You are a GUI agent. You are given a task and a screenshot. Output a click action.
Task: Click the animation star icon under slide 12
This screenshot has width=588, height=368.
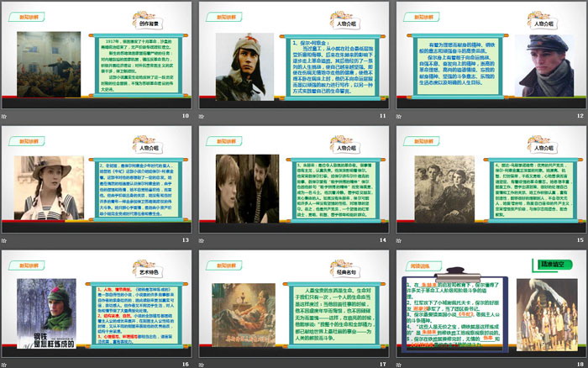(x=399, y=116)
